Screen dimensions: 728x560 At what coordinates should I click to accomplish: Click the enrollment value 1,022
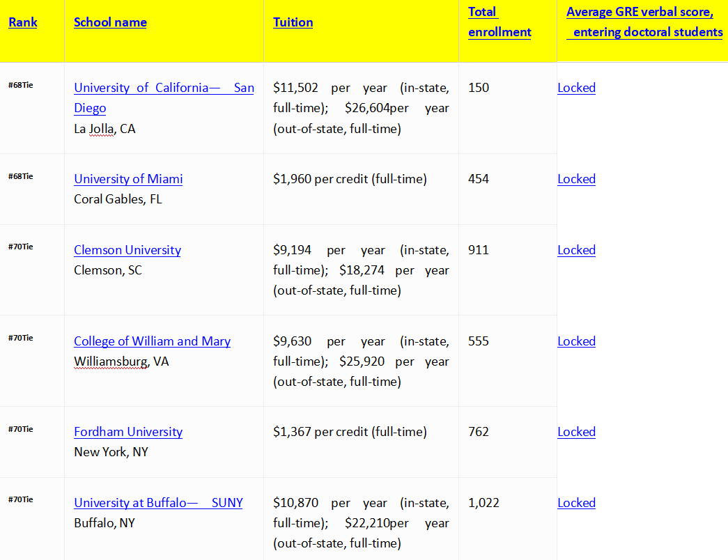click(483, 503)
